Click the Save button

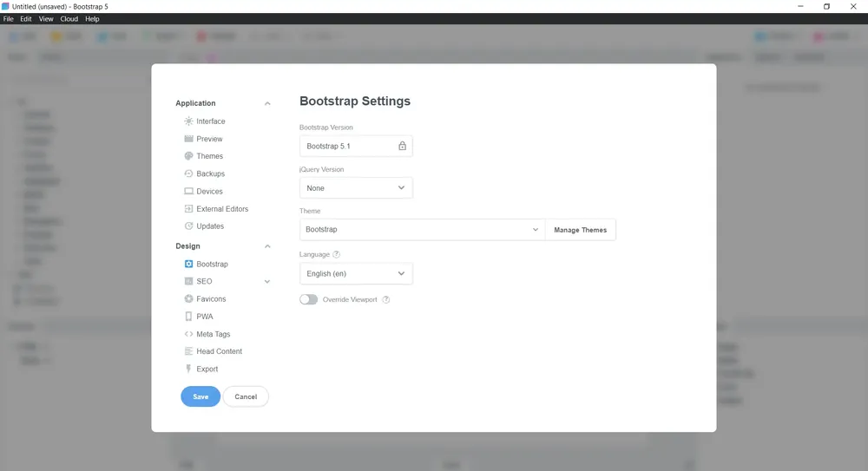coord(201,396)
